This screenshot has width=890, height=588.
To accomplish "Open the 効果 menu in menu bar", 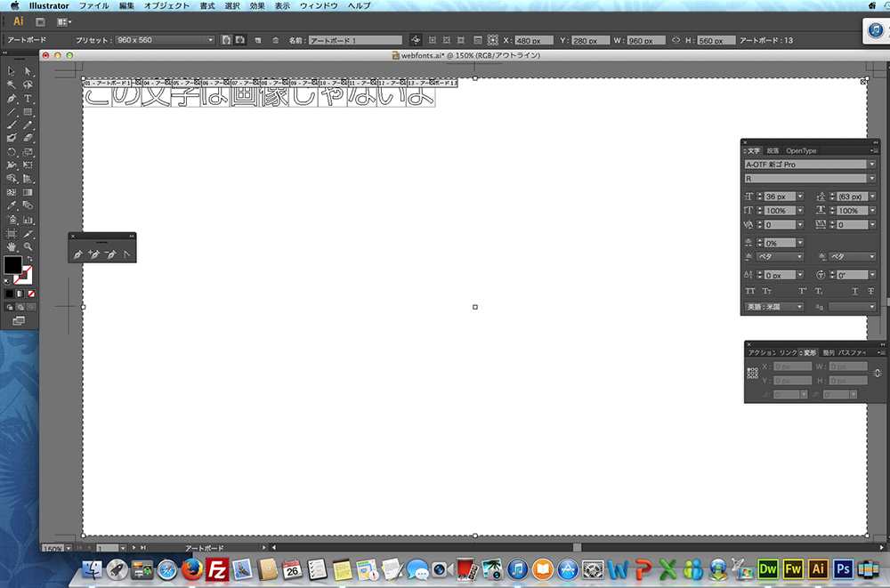I will [x=257, y=5].
